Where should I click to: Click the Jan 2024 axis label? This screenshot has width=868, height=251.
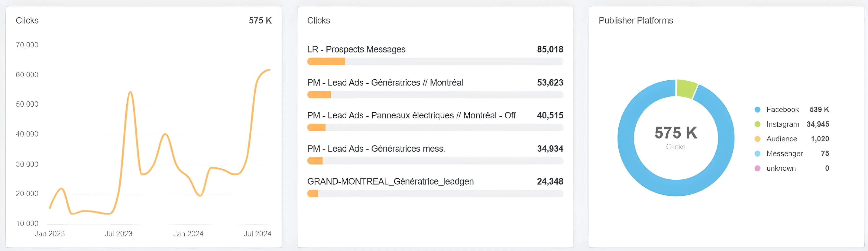pos(188,234)
